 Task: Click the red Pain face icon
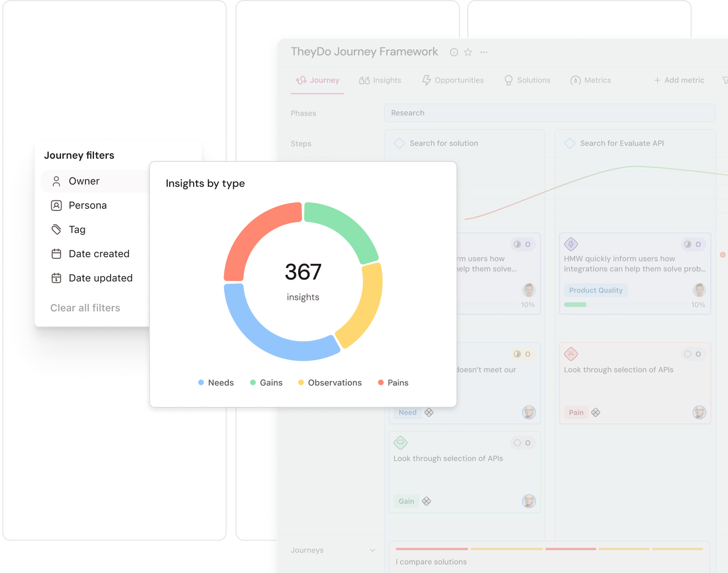click(x=571, y=354)
